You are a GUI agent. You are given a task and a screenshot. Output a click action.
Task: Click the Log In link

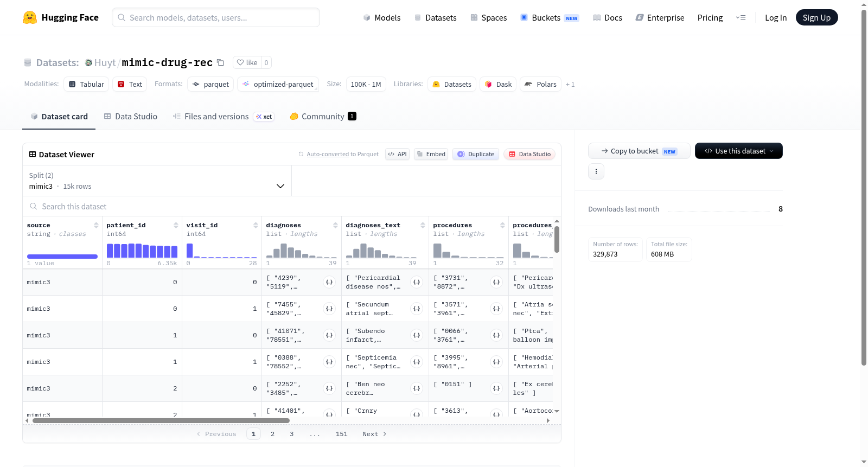click(x=776, y=17)
